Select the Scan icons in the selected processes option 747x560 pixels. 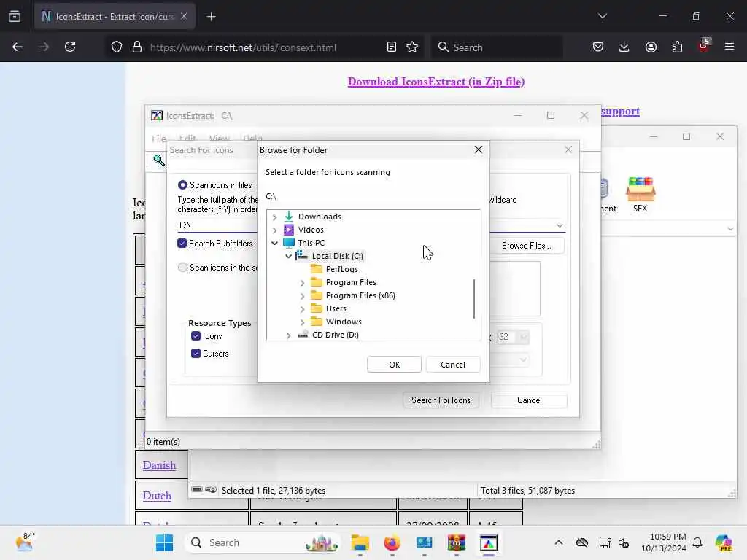[182, 267]
